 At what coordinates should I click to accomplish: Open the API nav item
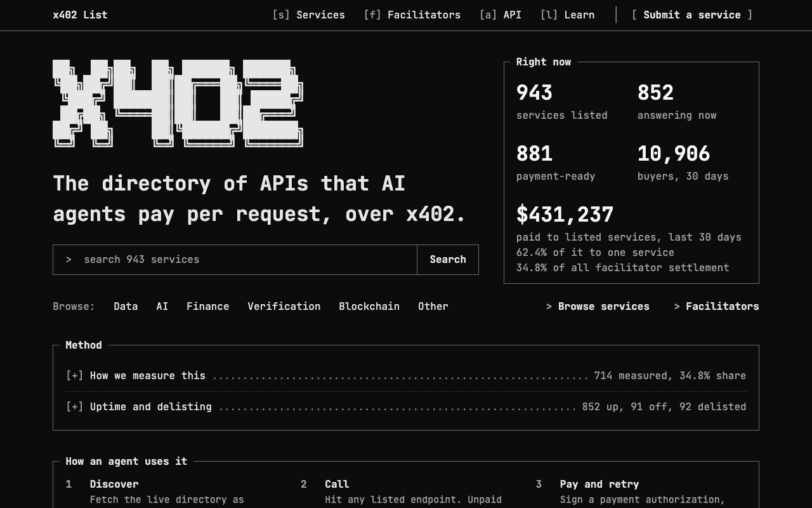tap(500, 15)
